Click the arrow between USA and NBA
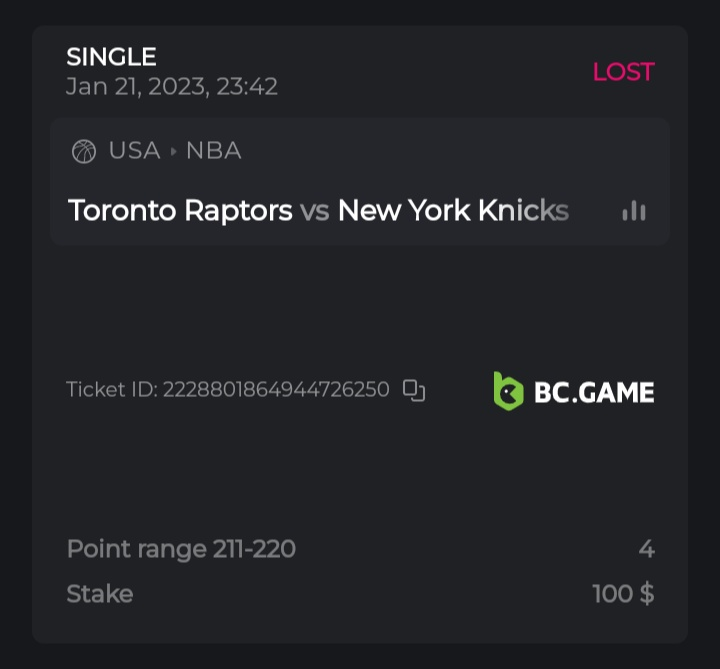The height and width of the screenshot is (669, 720). 173,151
